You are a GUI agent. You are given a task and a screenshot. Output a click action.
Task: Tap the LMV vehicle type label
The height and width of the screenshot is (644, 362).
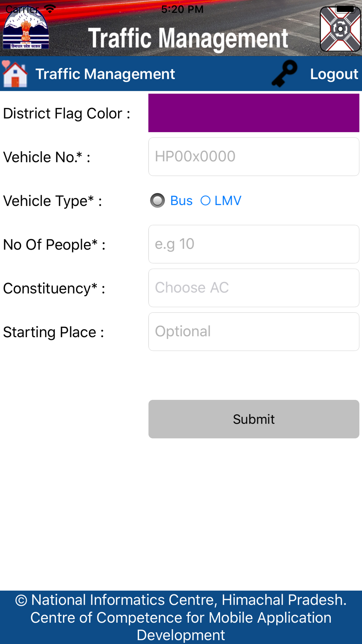click(x=228, y=201)
